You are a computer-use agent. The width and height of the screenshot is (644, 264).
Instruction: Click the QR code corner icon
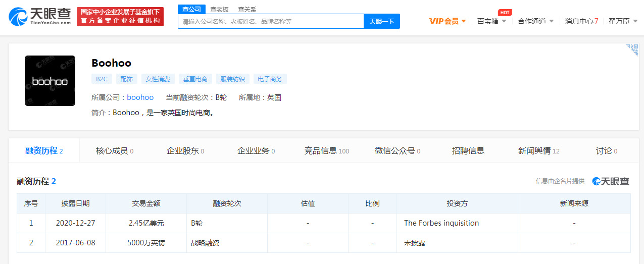pos(632,49)
